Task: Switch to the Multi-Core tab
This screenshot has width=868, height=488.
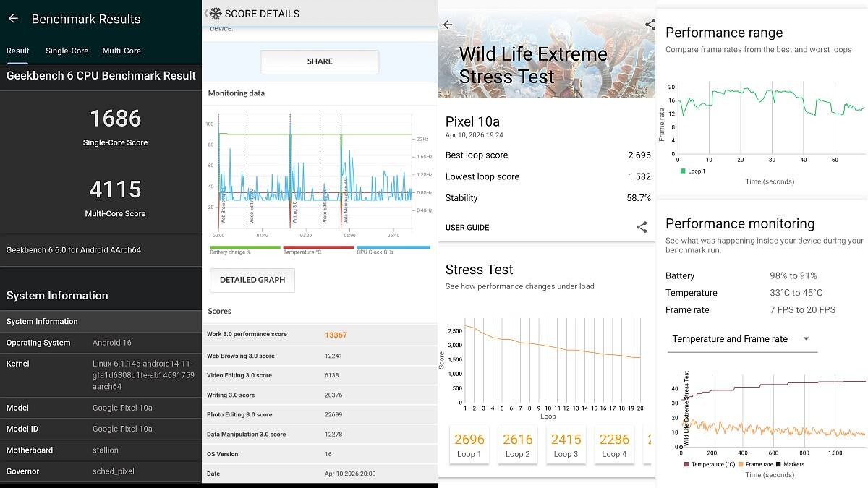Action: pyautogui.click(x=122, y=51)
